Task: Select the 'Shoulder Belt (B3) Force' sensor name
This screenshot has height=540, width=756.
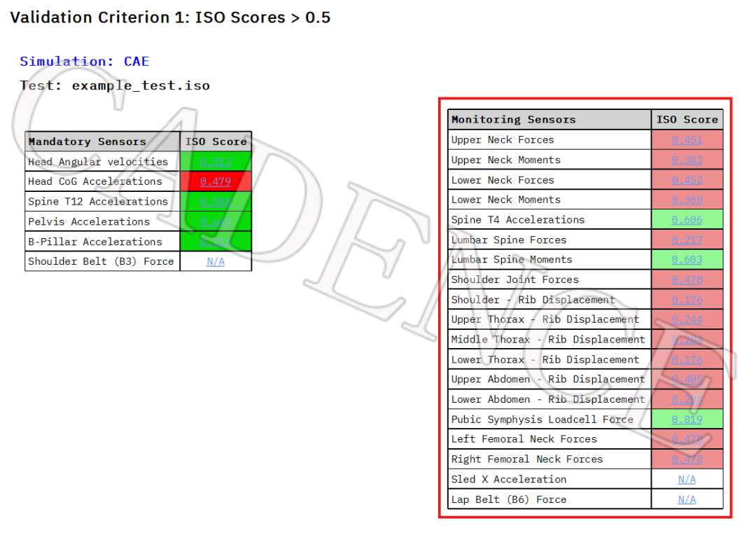Action: (101, 261)
